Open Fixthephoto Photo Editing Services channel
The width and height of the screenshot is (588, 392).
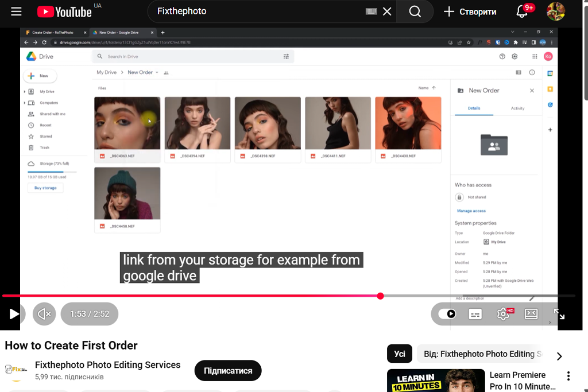point(107,364)
